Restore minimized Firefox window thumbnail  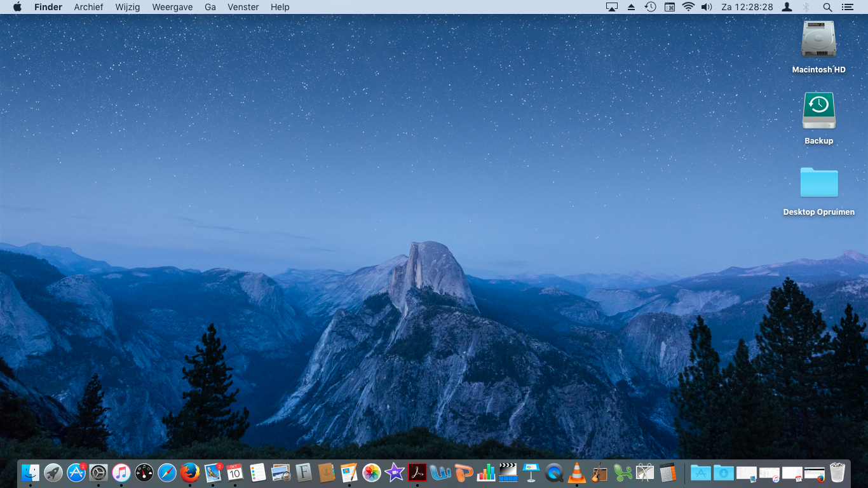815,474
